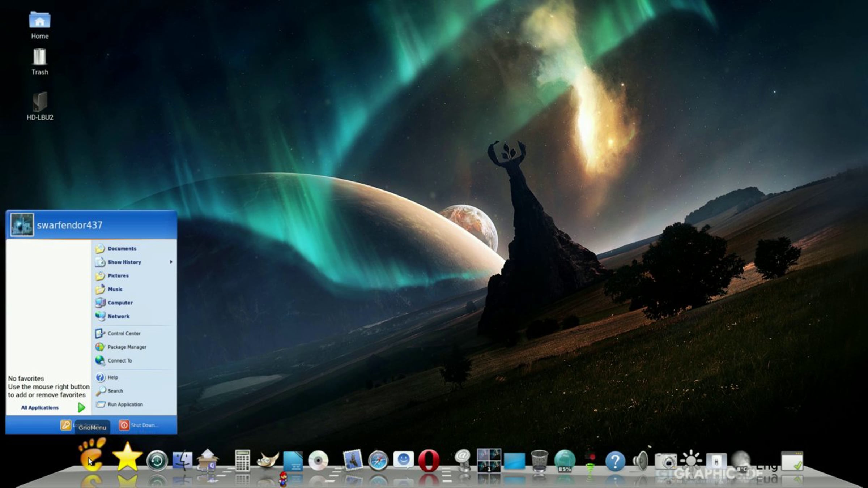Click the yellow star favorites icon
The image size is (868, 488).
pos(127,457)
